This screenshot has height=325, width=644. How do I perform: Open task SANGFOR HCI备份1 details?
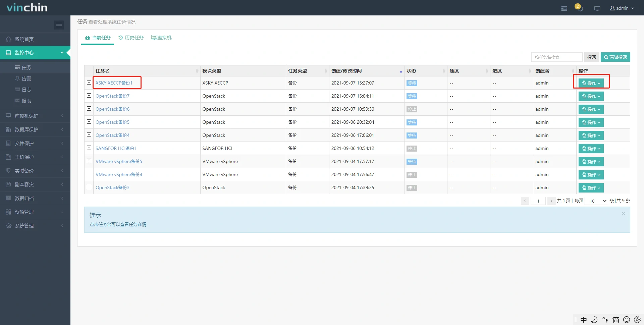pos(116,148)
